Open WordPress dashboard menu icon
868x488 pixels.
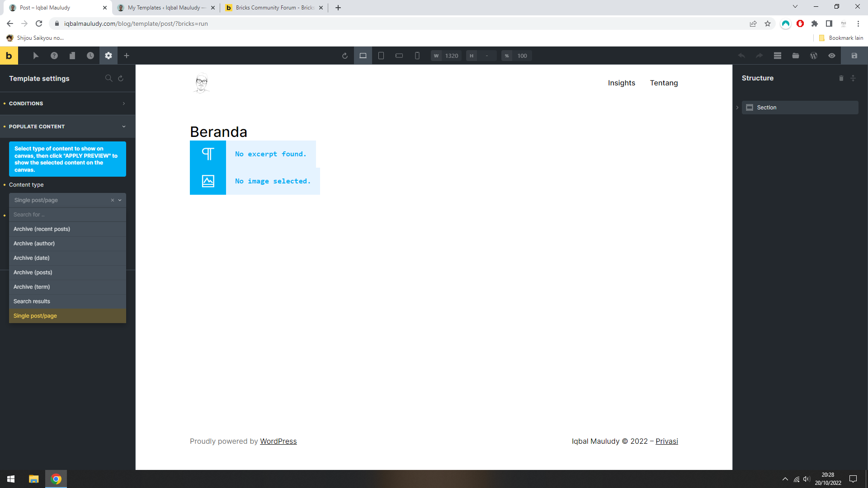point(814,56)
